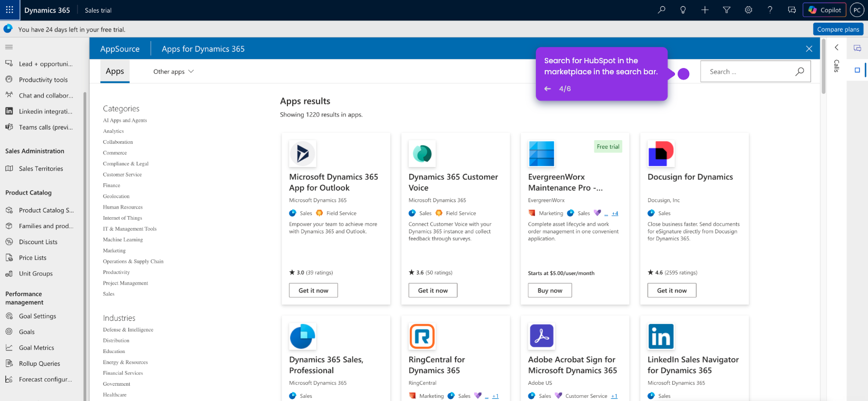Viewport: 868px width, 401px height.
Task: Click the AppSource dialog vertical scrollbar
Action: (824, 67)
